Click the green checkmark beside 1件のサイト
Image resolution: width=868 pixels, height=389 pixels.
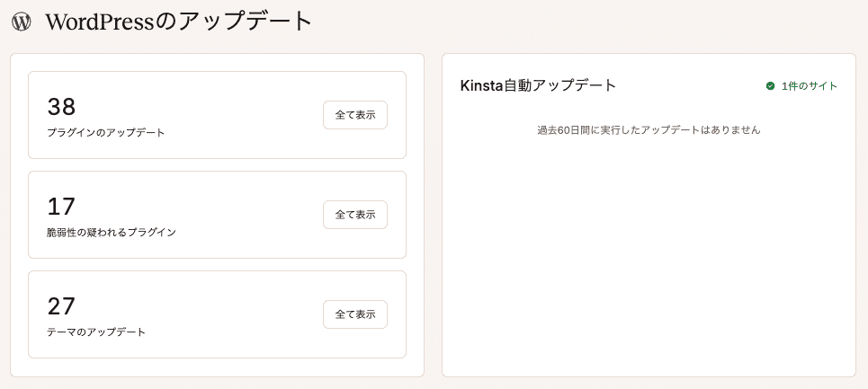pos(770,85)
